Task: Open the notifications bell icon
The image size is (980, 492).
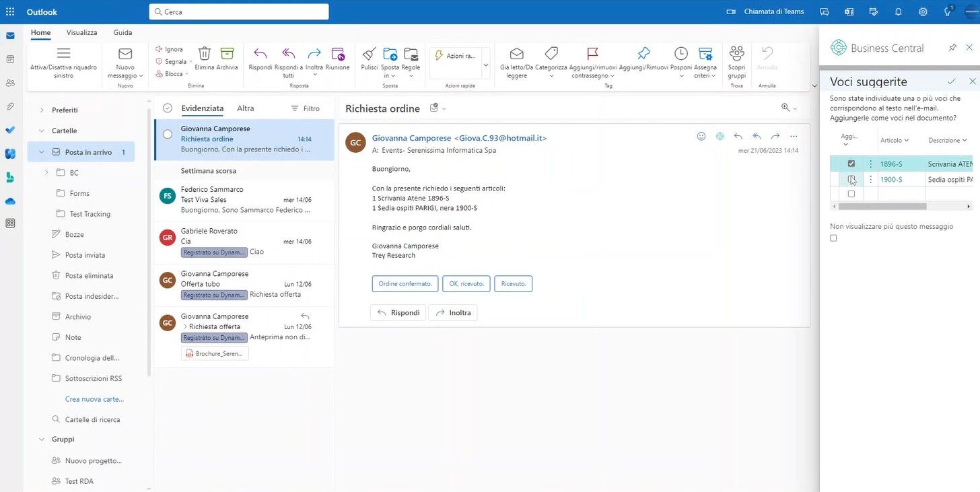Action: tap(898, 11)
